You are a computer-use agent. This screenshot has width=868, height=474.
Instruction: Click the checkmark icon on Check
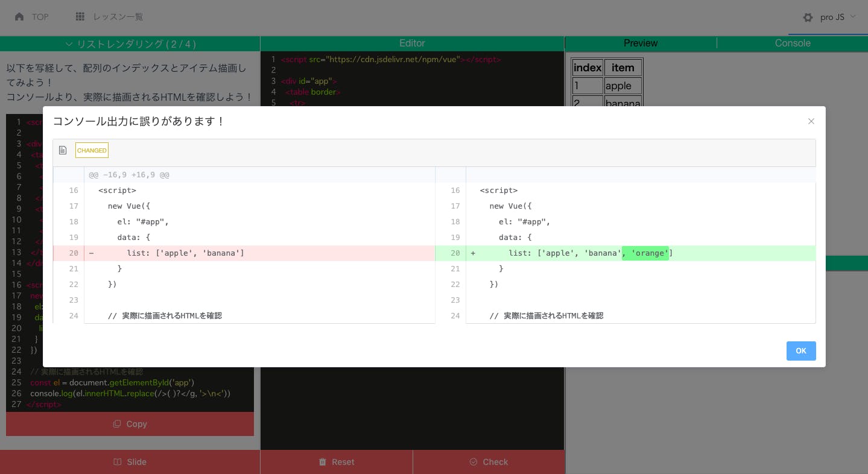[474, 462]
